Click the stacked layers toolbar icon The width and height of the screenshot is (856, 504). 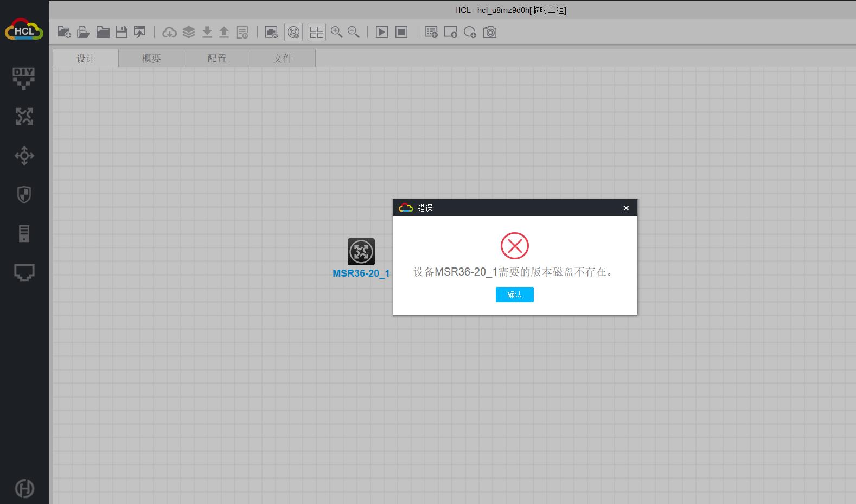(189, 33)
